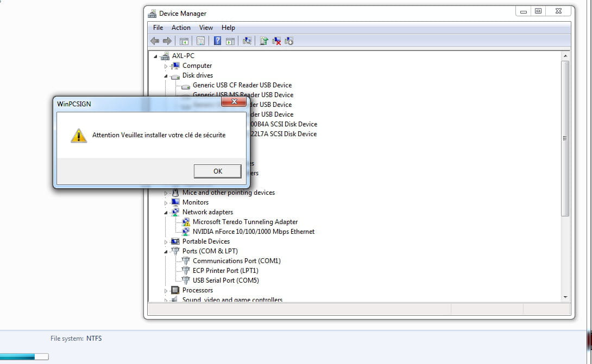
Task: Select the Update Driver Software toolbar icon
Action: click(x=263, y=41)
